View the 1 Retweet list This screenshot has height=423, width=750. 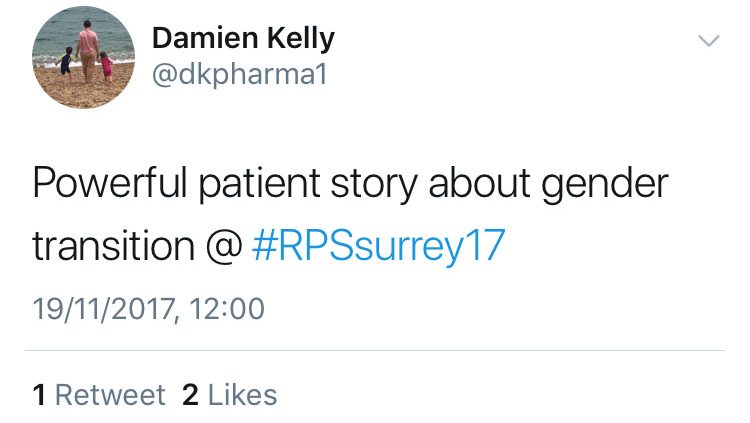point(99,395)
